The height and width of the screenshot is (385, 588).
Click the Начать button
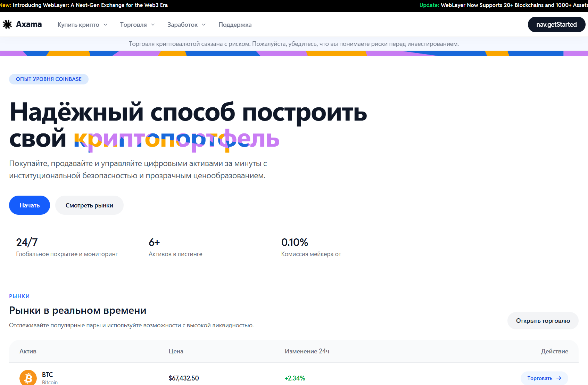(29, 205)
